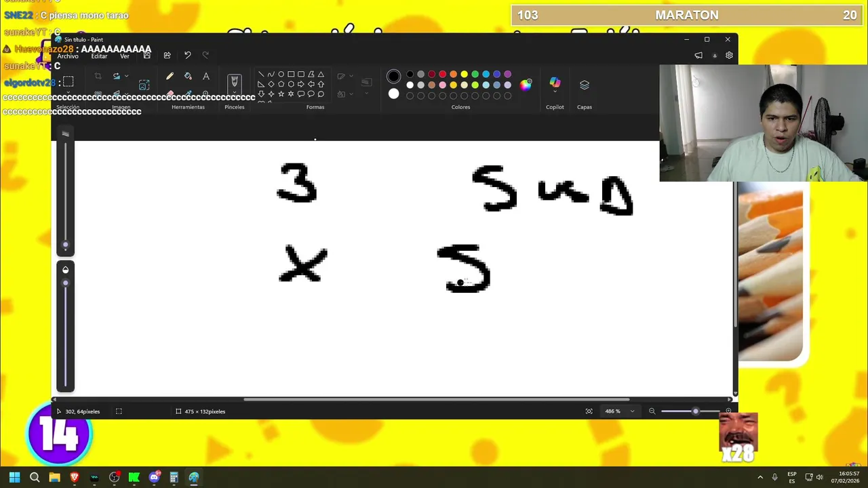Select the Fill bucket tool
The height and width of the screenshot is (488, 868).
coord(188,76)
